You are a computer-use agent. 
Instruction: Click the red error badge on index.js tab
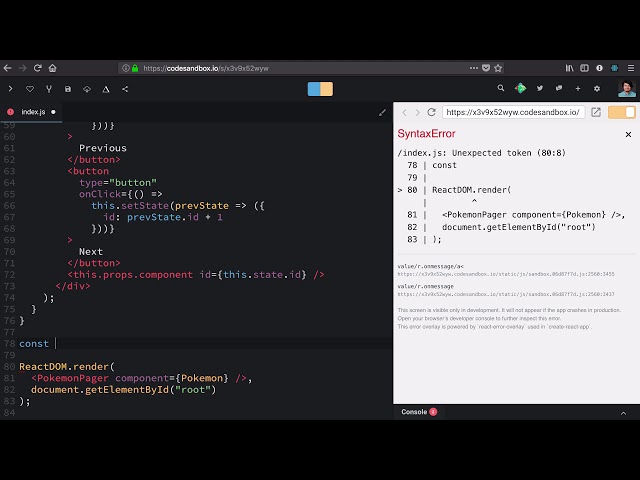pyautogui.click(x=11, y=112)
